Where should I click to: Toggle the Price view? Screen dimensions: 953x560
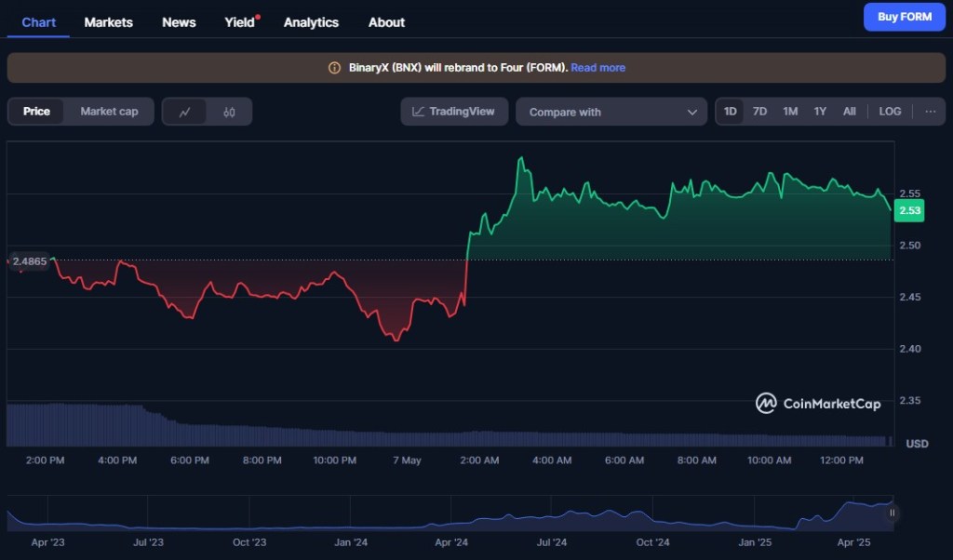click(x=37, y=112)
